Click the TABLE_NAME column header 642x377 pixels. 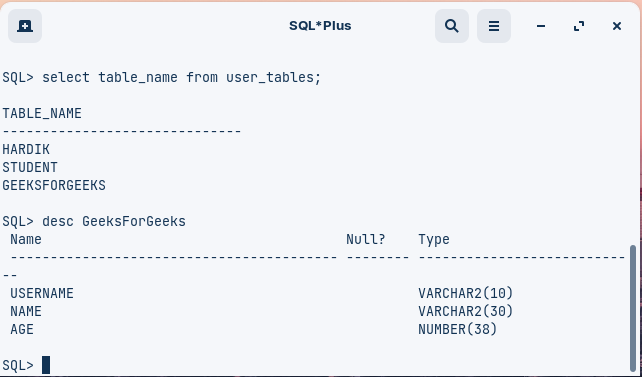(x=42, y=113)
